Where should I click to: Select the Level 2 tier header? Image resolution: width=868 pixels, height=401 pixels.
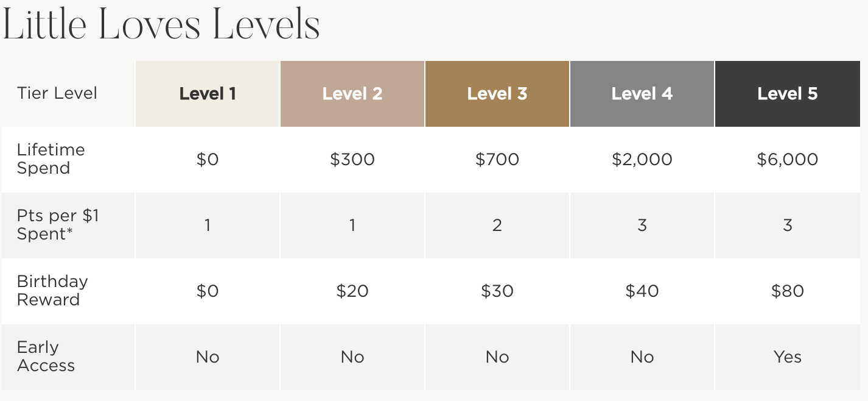pyautogui.click(x=352, y=94)
